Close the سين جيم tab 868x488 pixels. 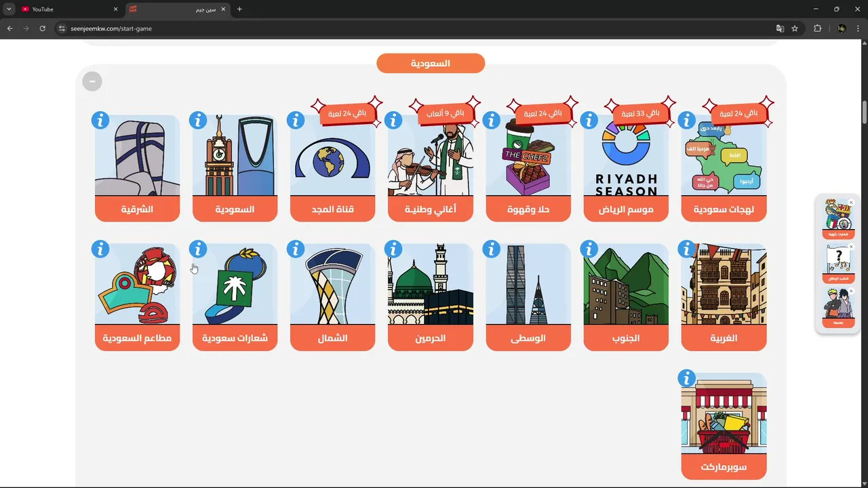223,9
